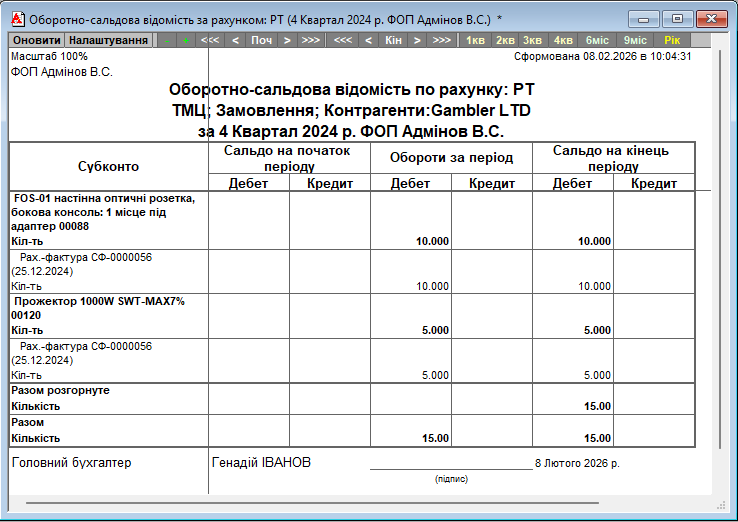
Task: Click the green plus zoom-in button
Action: tap(185, 40)
